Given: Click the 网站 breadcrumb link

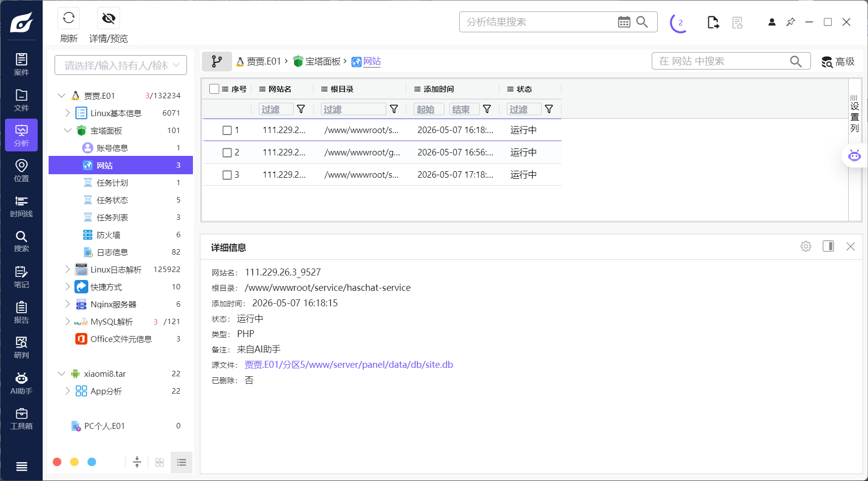Looking at the screenshot, I should (x=372, y=62).
